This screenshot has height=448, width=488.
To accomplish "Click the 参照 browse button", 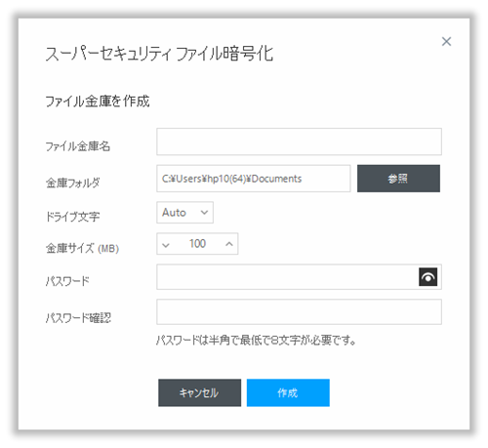I will [x=398, y=179].
